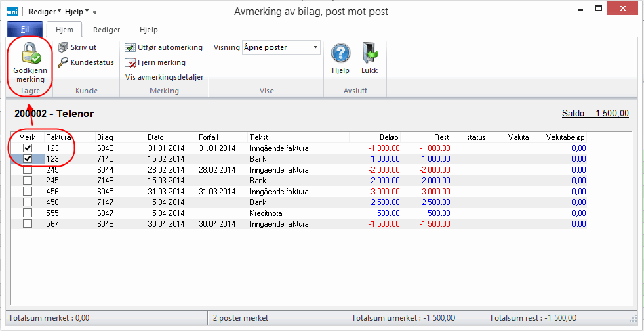The height and width of the screenshot is (331, 644).
Task: Check the Merk box for bilag 6044
Action: (28, 170)
